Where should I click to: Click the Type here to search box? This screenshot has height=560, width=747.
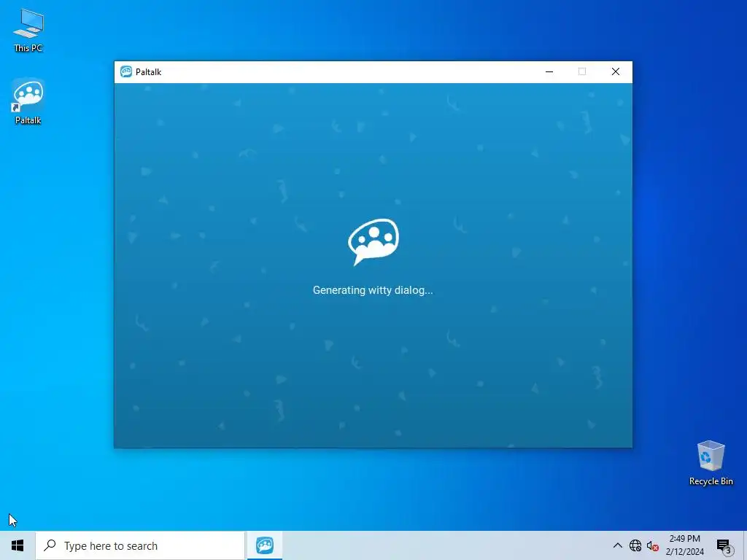[140, 545]
